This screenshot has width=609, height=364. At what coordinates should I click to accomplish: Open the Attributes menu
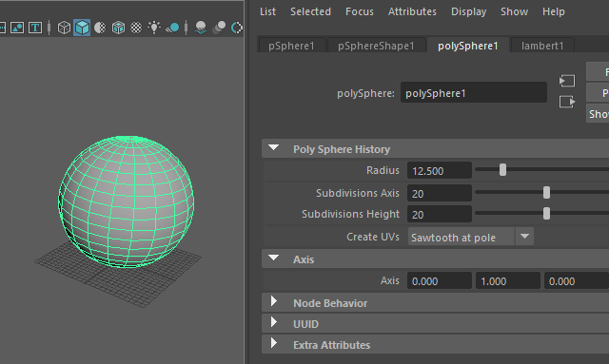pos(412,11)
